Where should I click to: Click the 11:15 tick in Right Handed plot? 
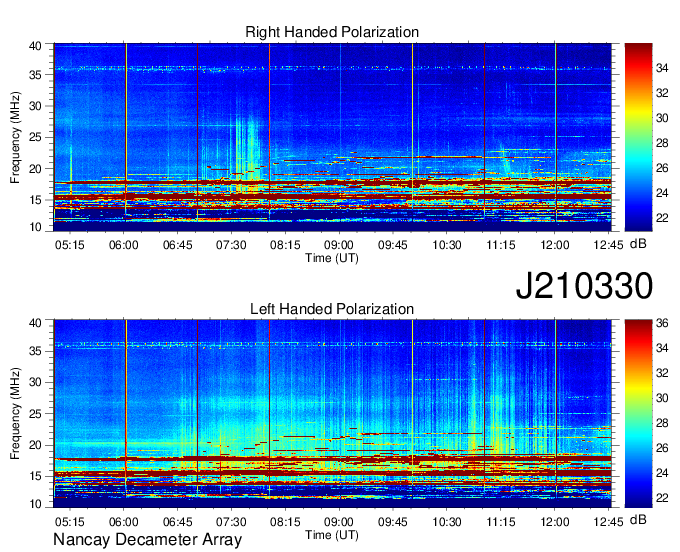(x=501, y=245)
